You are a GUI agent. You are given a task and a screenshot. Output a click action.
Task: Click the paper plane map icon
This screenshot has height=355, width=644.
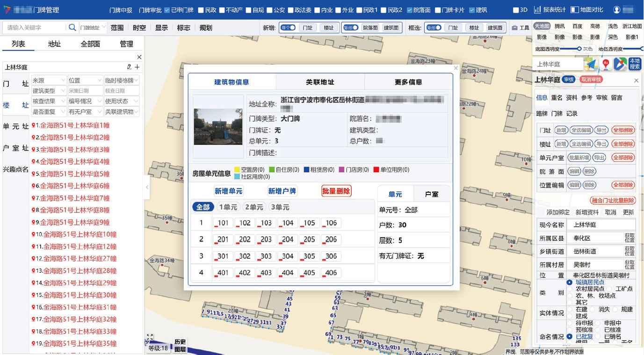pos(592,64)
